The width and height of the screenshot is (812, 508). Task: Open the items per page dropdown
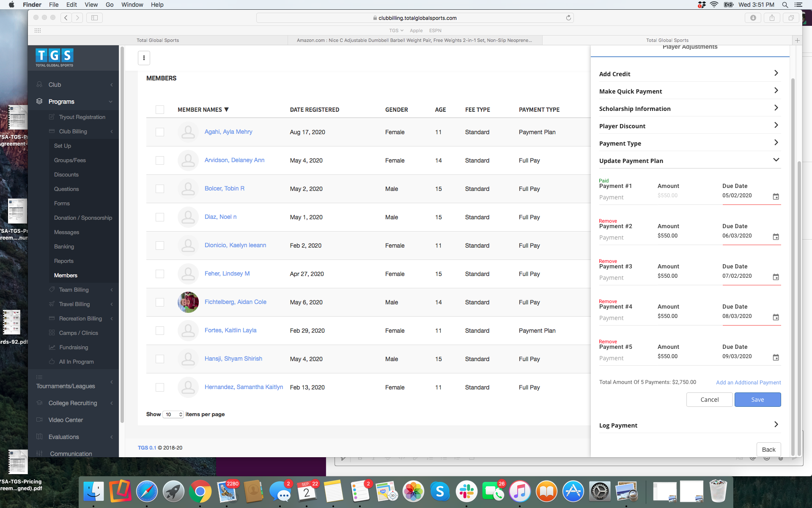tap(173, 414)
